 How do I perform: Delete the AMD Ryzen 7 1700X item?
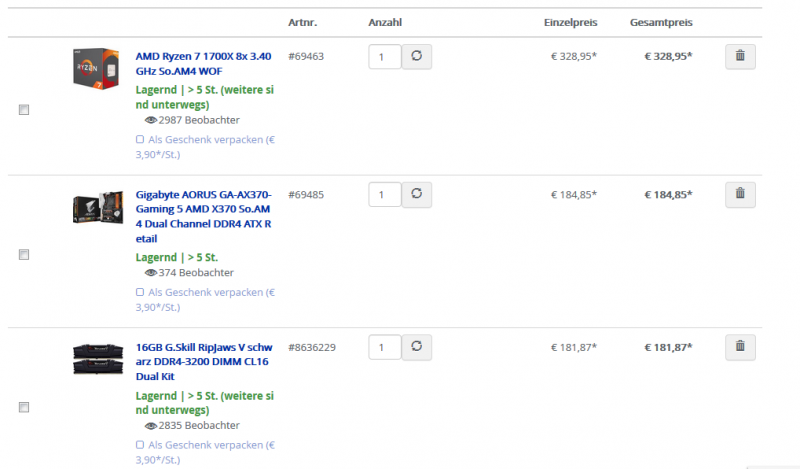click(739, 57)
